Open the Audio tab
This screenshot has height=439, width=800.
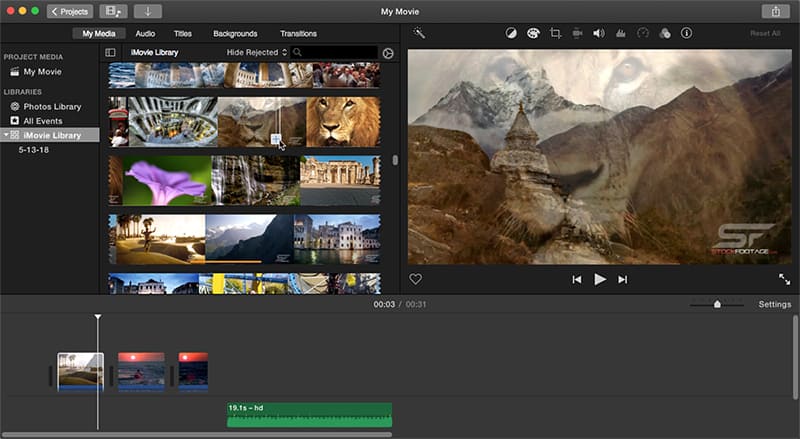tap(145, 34)
